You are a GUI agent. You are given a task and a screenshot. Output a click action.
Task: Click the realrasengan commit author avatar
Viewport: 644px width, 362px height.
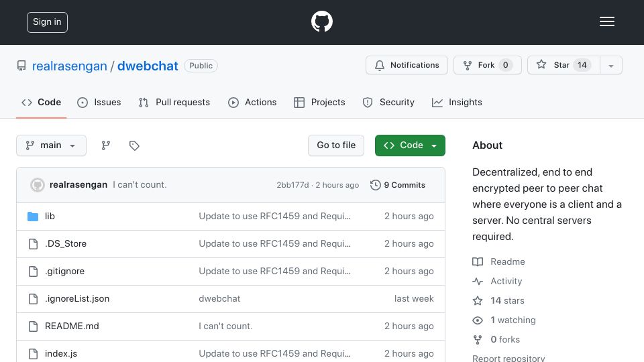point(38,185)
